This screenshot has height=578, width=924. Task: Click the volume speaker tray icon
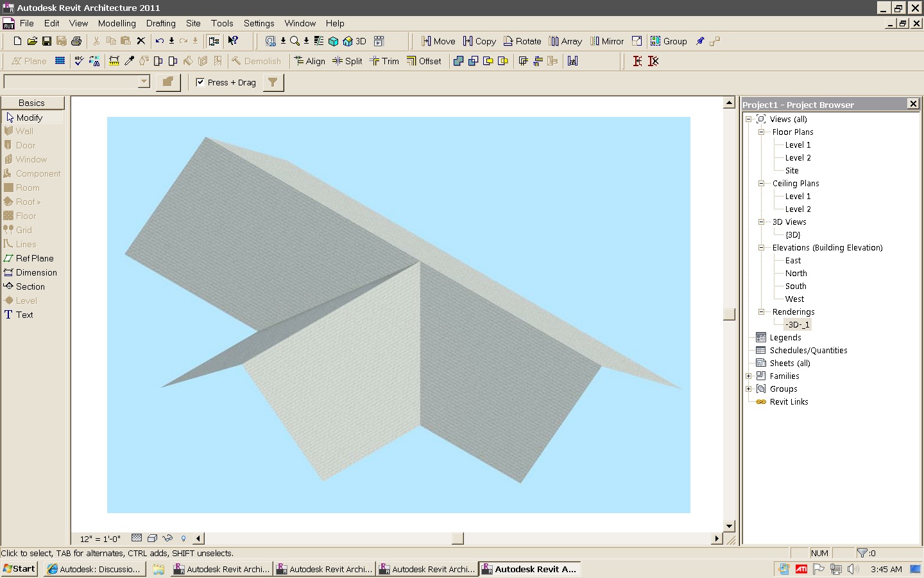[x=853, y=569]
